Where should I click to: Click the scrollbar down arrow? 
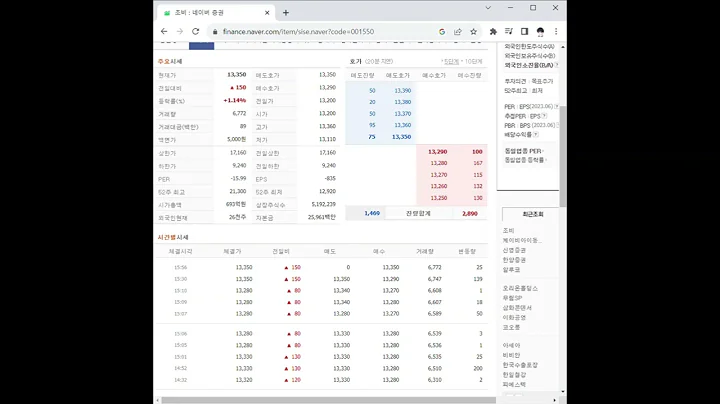562,392
